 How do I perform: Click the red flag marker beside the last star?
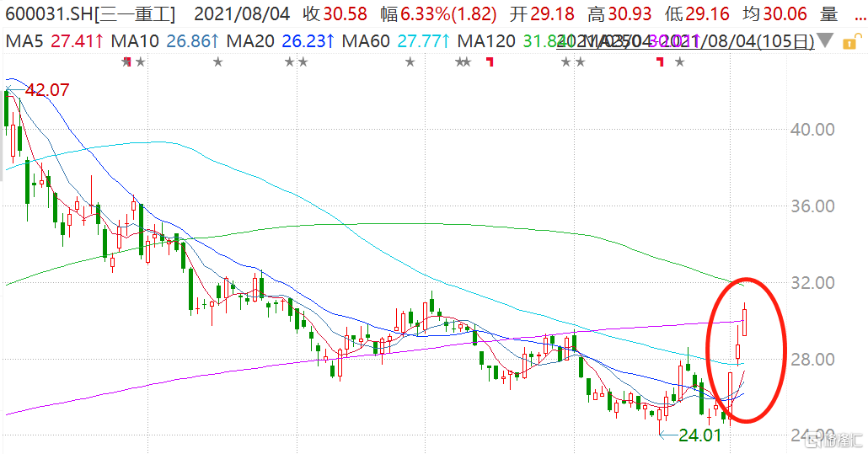pos(660,62)
